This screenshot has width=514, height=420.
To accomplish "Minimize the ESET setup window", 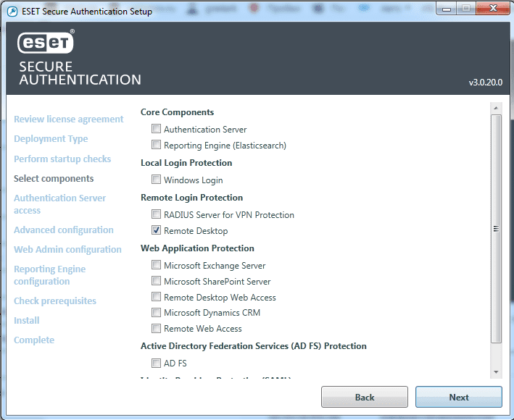I will click(447, 9).
